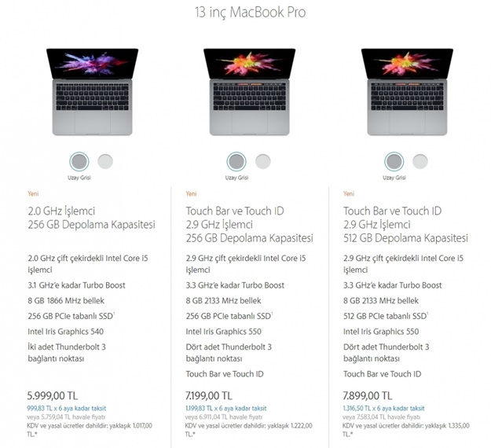Click the 2.0 GHz İşlemci model heading
This screenshot has width=491, height=448.
tap(91, 218)
